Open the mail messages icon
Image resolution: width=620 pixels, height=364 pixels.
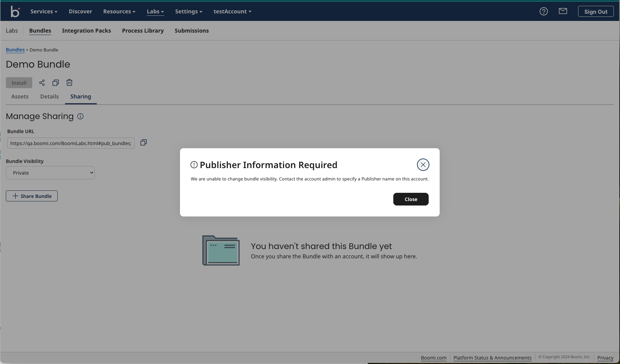pyautogui.click(x=563, y=12)
